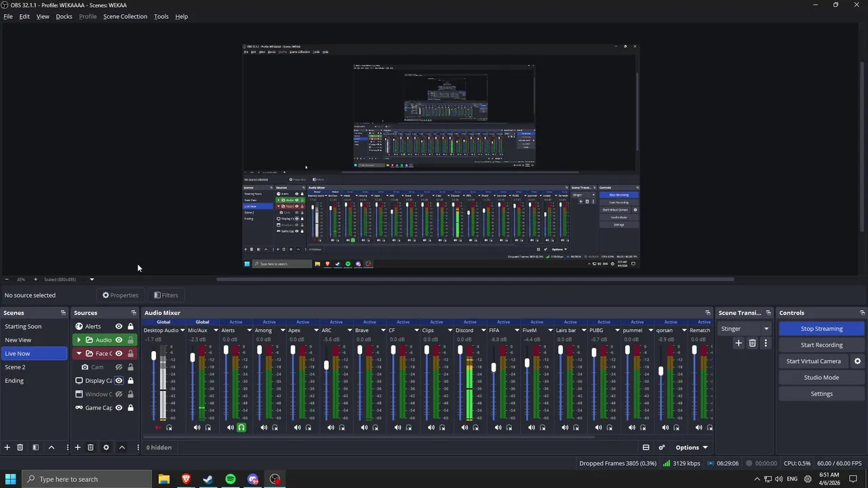
Task: Open Audio Mixer Options dropdown
Action: click(x=691, y=447)
